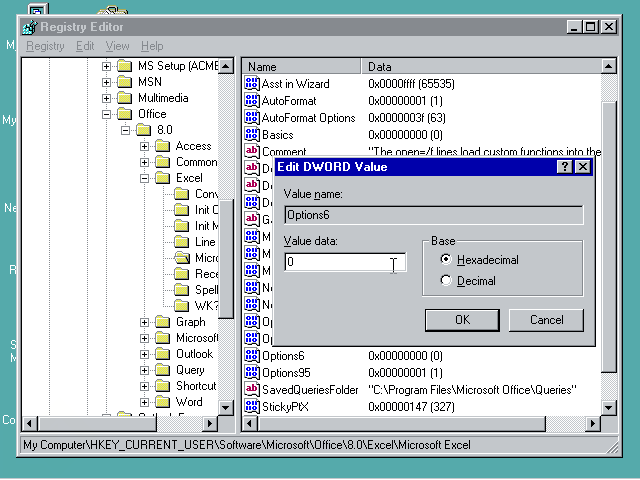Click the MSN folder icon
This screenshot has width=640, height=480.
(124, 82)
